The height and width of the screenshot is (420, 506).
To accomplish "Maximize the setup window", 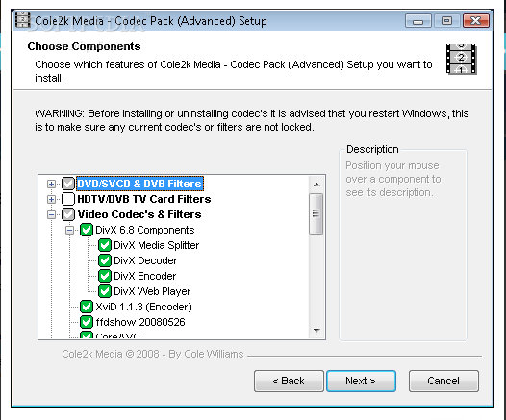I will (x=446, y=21).
